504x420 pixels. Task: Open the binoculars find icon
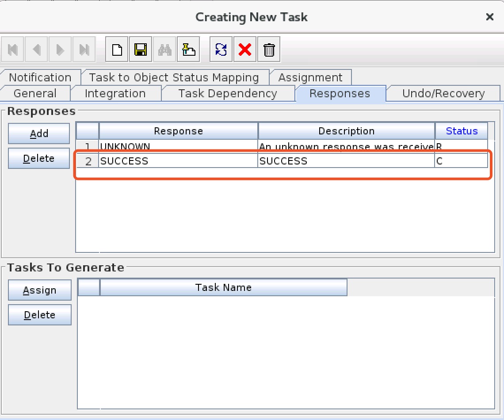click(164, 50)
